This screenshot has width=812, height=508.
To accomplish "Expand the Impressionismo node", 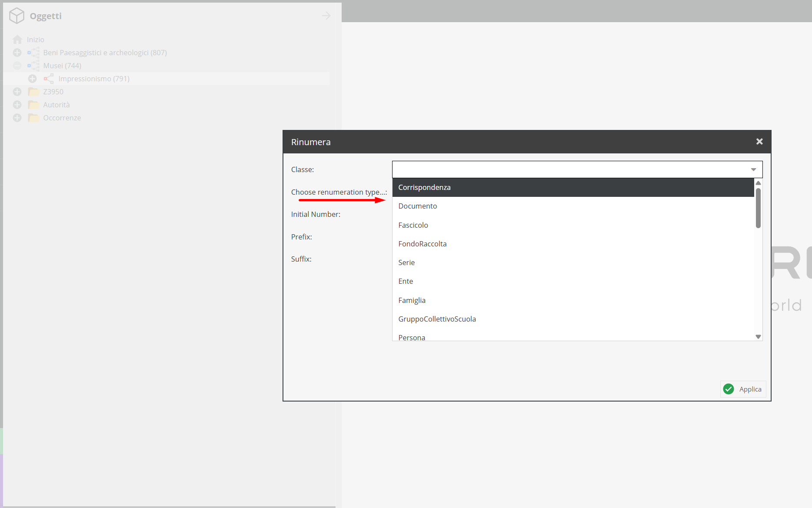I will [32, 79].
